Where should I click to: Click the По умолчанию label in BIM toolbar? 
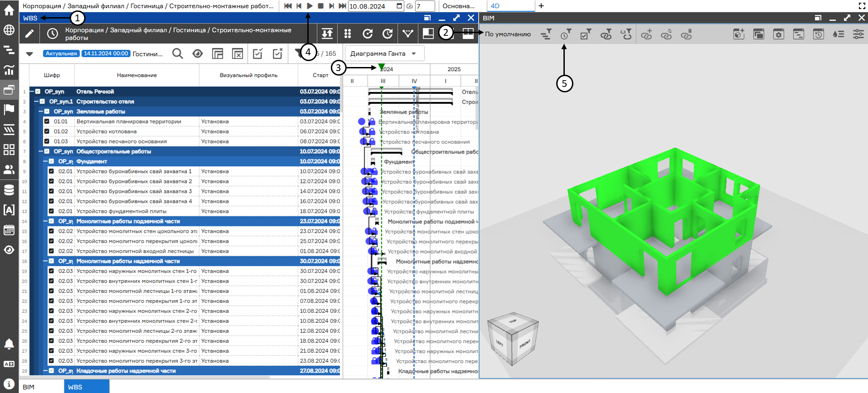508,34
